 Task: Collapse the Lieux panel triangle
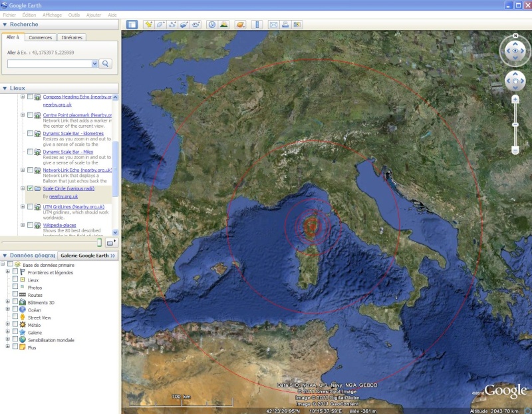point(5,89)
